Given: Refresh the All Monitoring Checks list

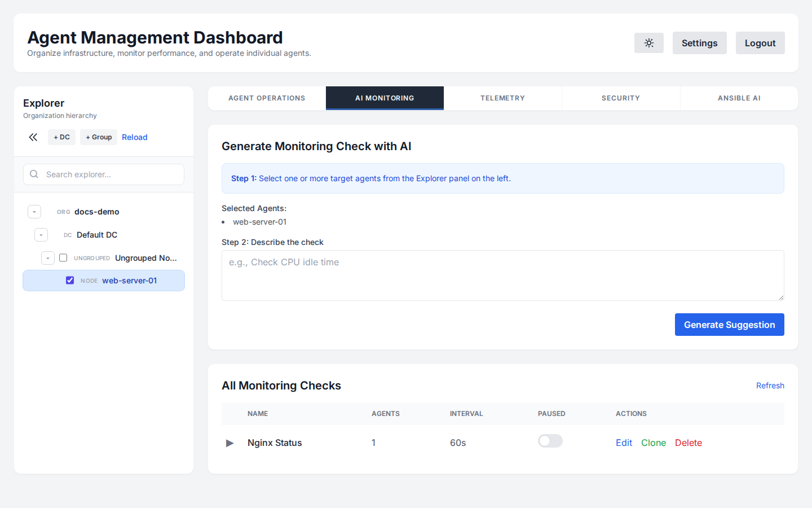Looking at the screenshot, I should tap(770, 386).
